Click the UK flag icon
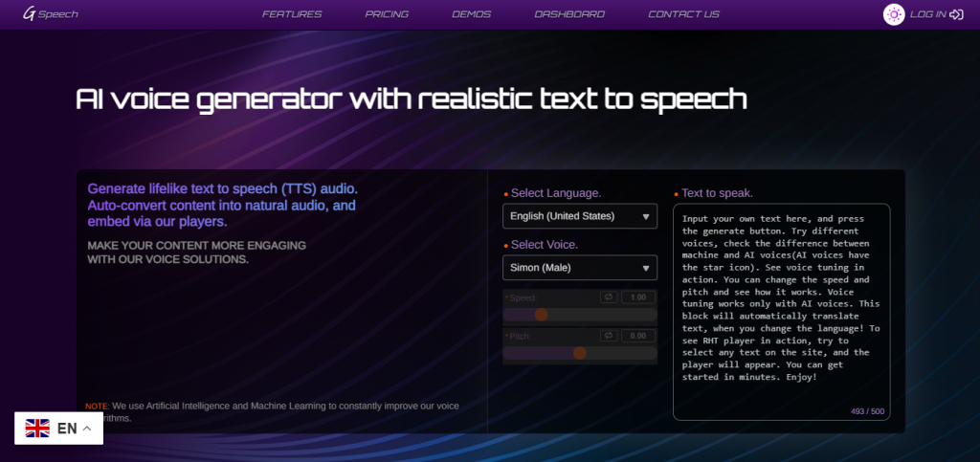 click(37, 429)
